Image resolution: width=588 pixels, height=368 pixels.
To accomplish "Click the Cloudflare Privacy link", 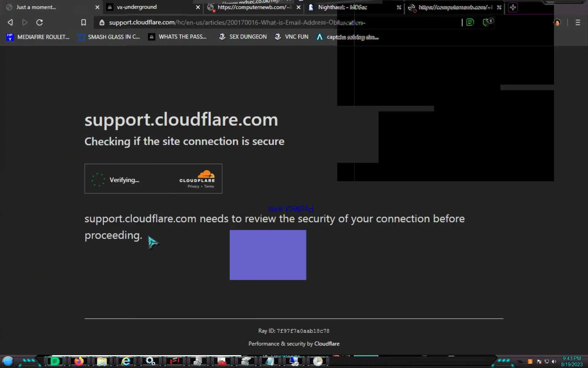I will [x=193, y=186].
